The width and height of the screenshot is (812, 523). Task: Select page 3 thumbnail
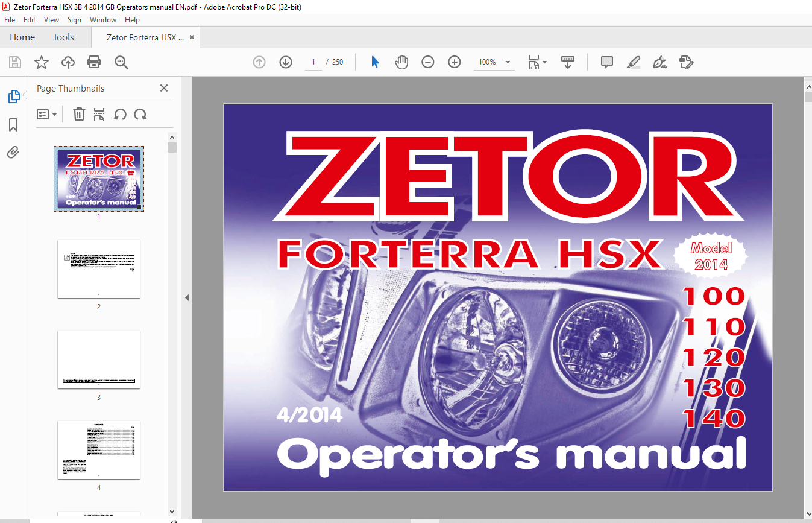point(99,360)
